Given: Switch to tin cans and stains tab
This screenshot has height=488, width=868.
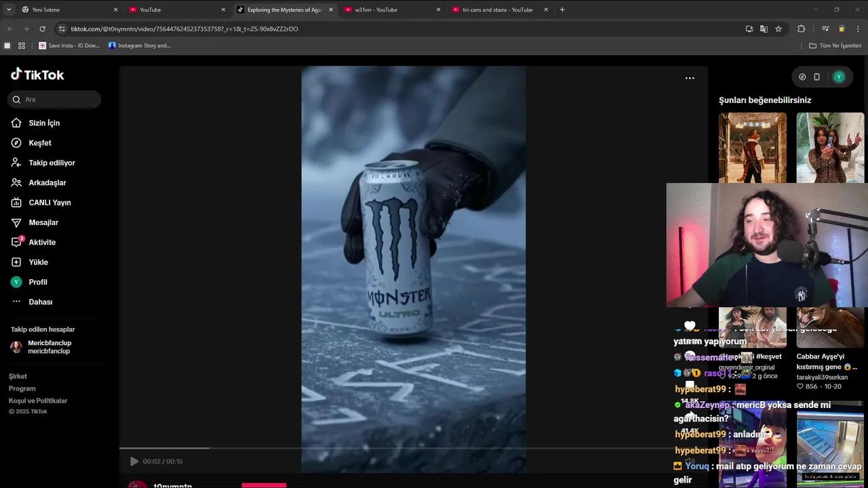Looking at the screenshot, I should tap(500, 9).
